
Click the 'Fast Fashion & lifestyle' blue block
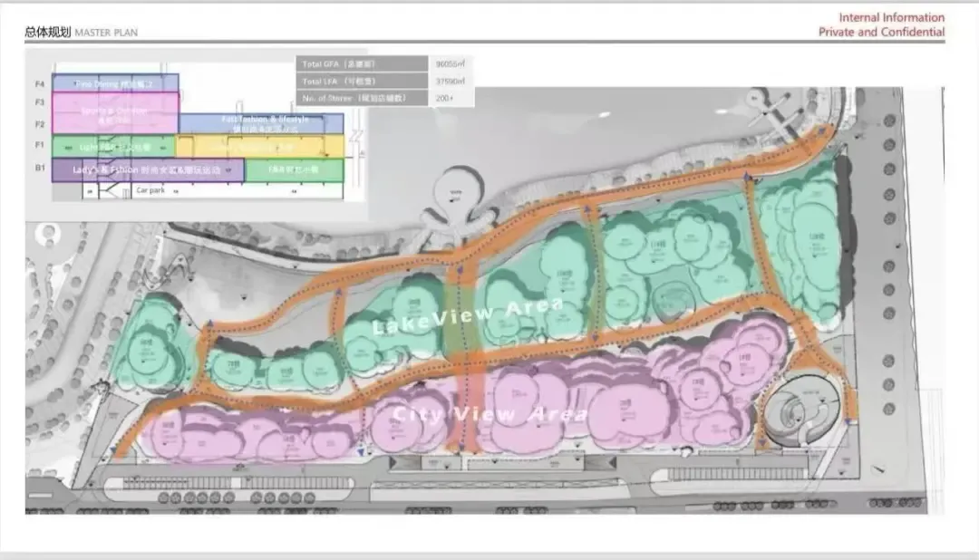coord(261,123)
